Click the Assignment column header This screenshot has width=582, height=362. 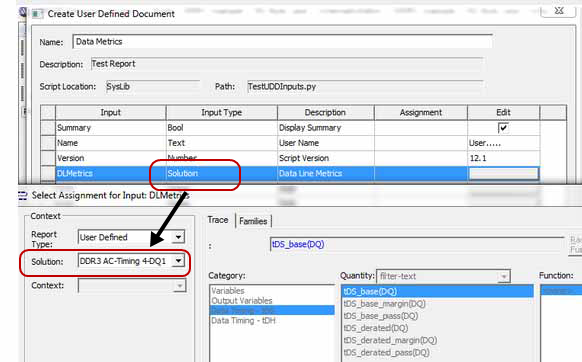pos(421,112)
